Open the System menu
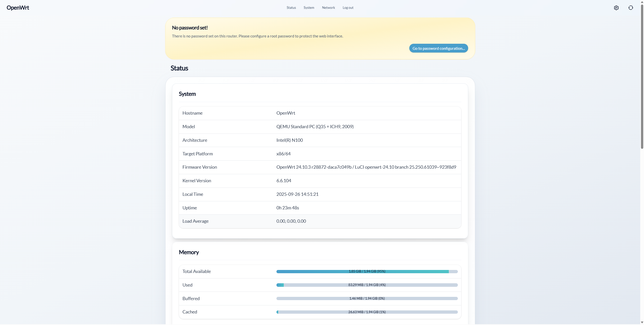Viewport: 644px width, 325px height. pyautogui.click(x=309, y=8)
